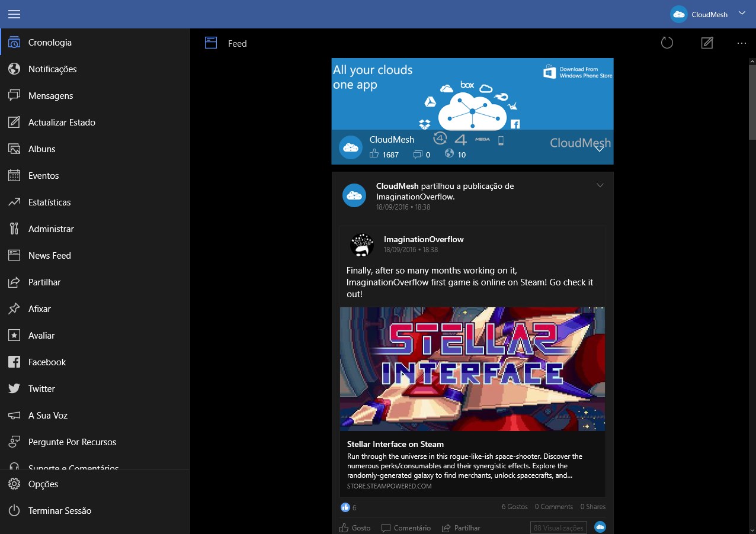Open the Albuns section

coord(43,149)
